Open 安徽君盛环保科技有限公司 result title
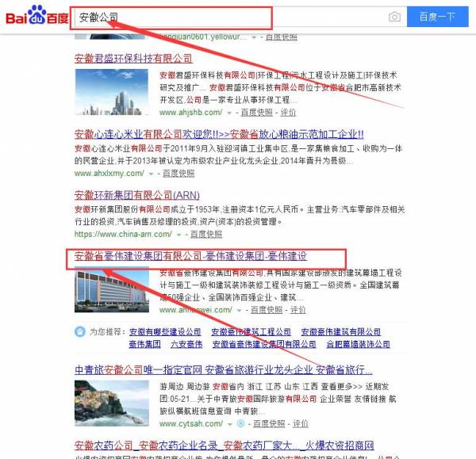The height and width of the screenshot is (459, 476). click(x=133, y=58)
